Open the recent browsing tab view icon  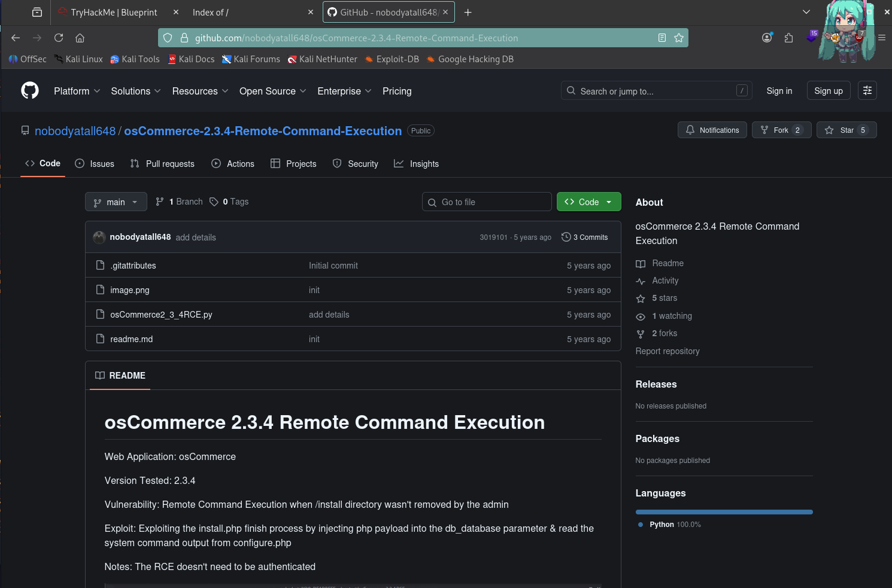[37, 12]
